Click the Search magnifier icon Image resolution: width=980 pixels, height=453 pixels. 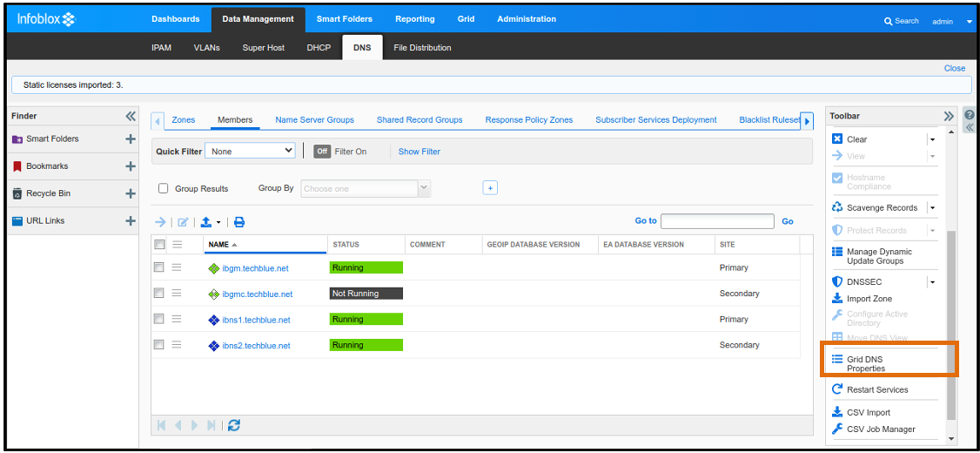click(x=888, y=21)
